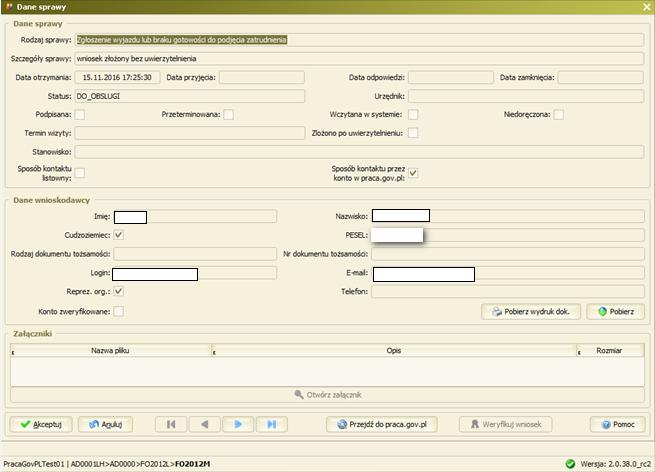The height and width of the screenshot is (472, 655).
Task: Click the Pobierz button
Action: (616, 312)
